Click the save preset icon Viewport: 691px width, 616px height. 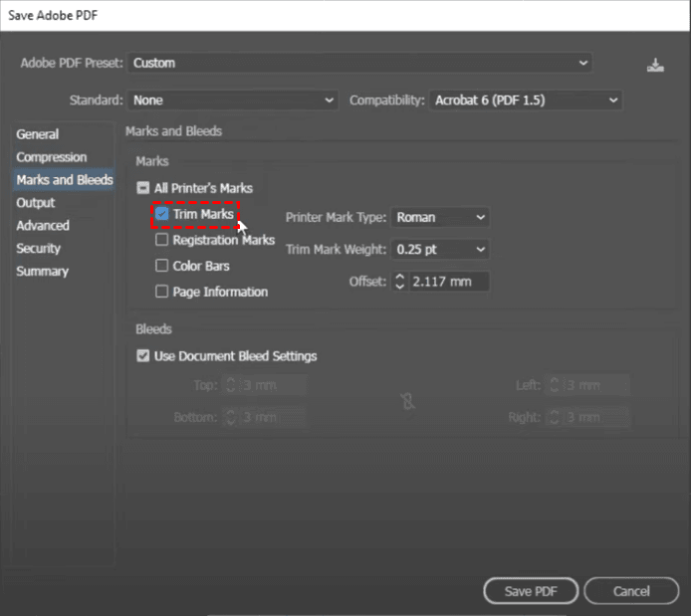click(655, 65)
